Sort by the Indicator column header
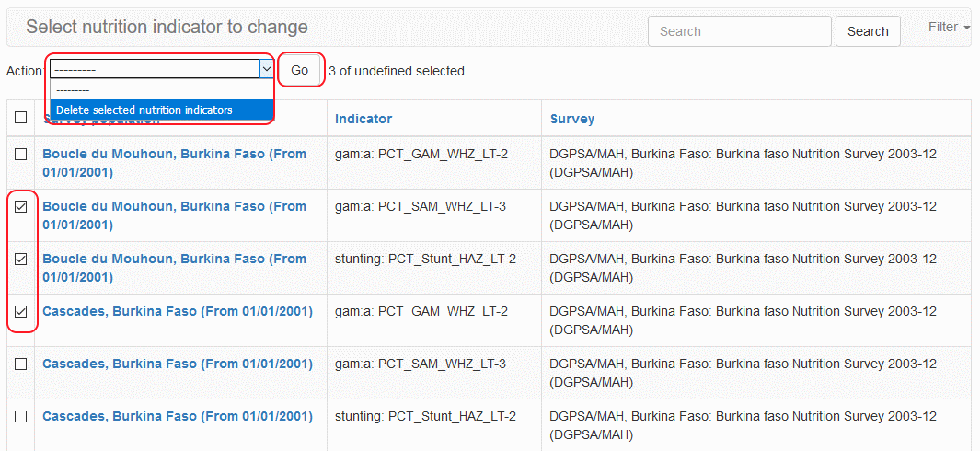The height and width of the screenshot is (451, 980). click(363, 119)
